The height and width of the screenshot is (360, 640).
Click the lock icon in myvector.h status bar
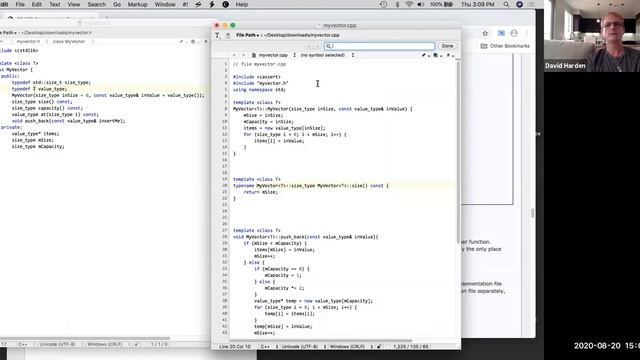[136, 344]
